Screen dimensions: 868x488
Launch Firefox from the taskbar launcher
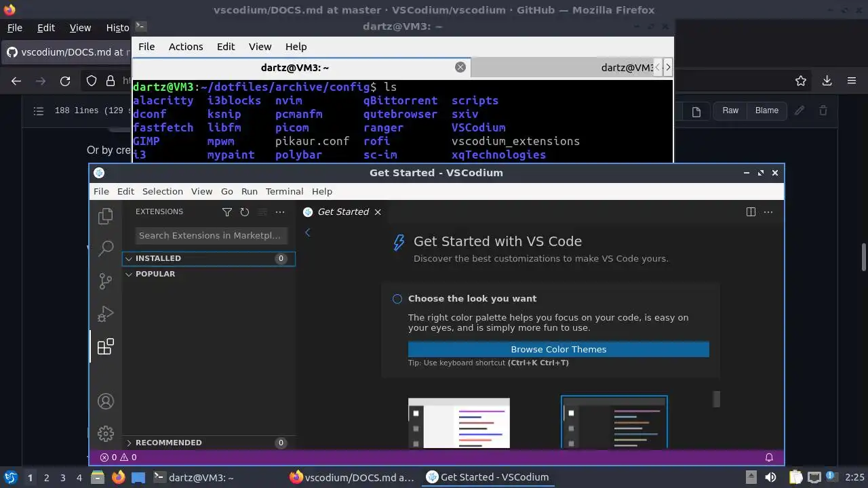click(x=118, y=477)
